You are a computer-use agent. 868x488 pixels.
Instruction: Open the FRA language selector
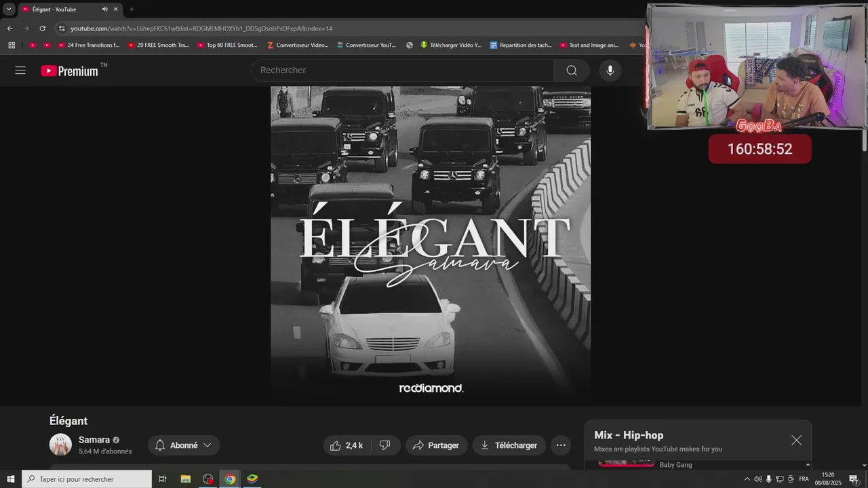pos(804,479)
